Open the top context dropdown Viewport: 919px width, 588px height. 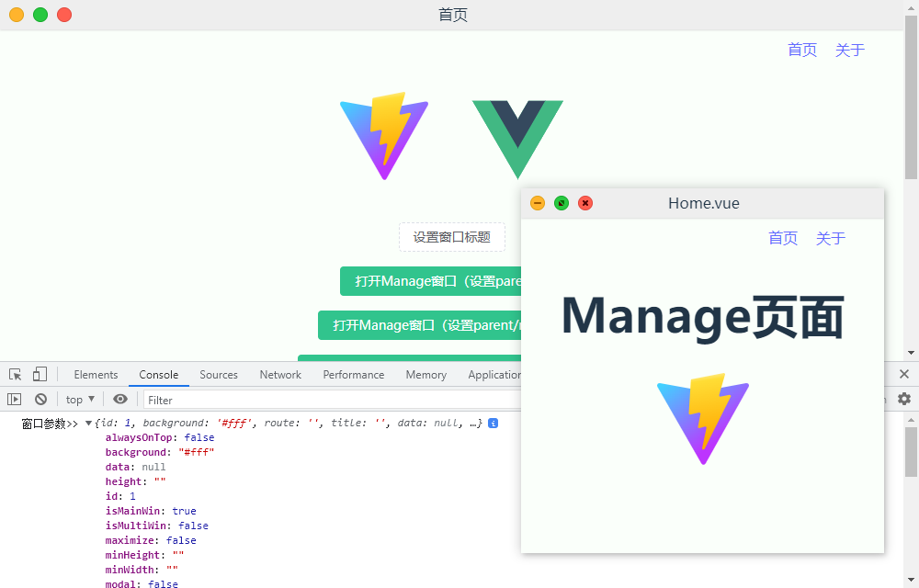point(80,400)
